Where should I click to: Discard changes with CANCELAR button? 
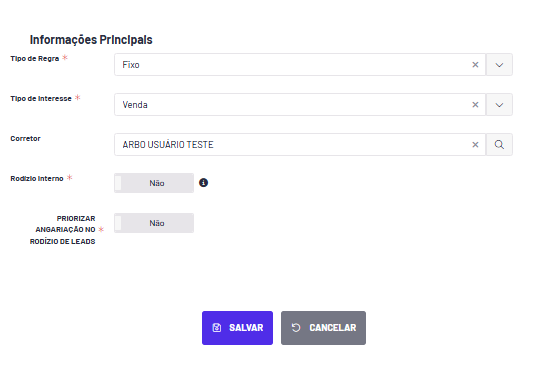coord(323,328)
